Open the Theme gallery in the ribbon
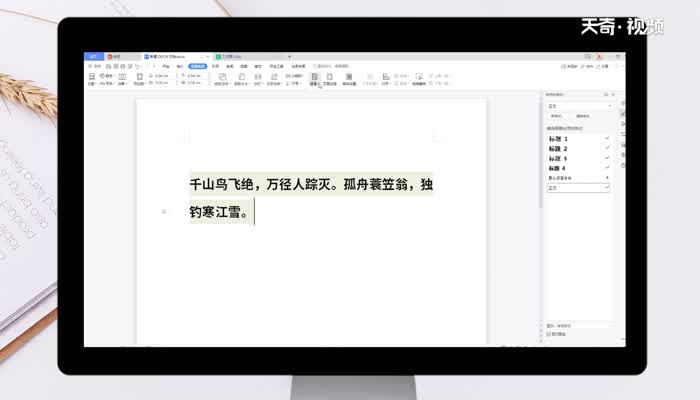 tap(92, 79)
